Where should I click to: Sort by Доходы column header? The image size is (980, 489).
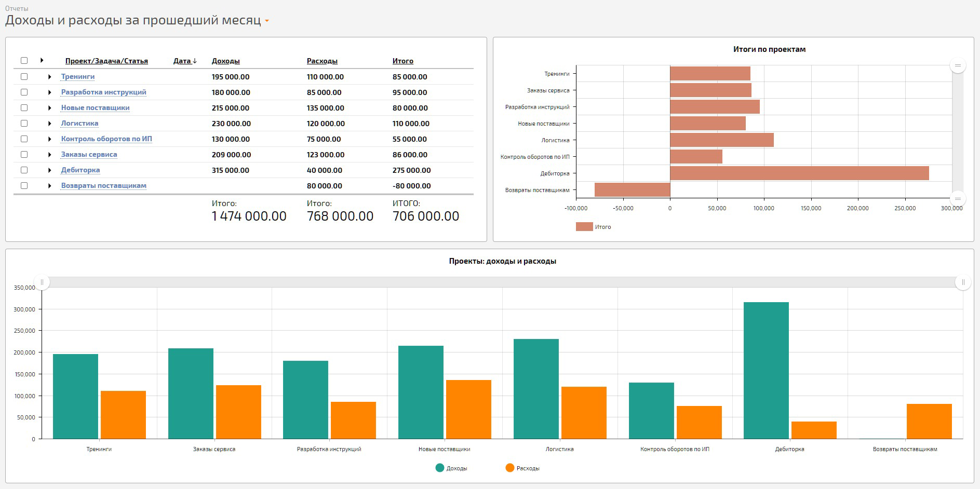tap(226, 61)
